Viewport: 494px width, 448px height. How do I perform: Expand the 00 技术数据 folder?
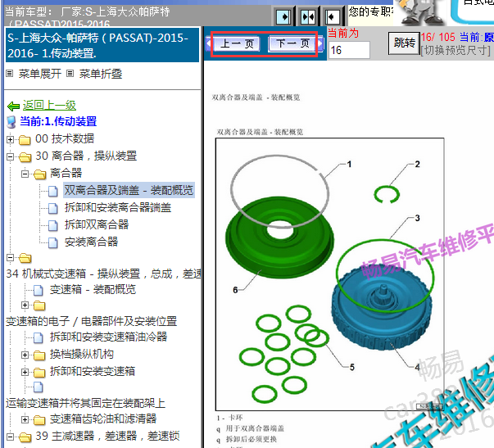11,139
